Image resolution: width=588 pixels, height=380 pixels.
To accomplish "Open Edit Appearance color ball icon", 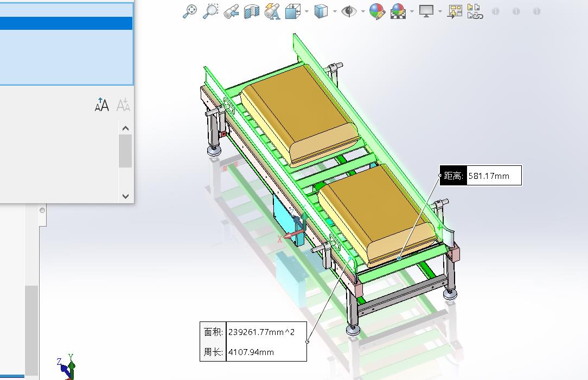I will (377, 11).
